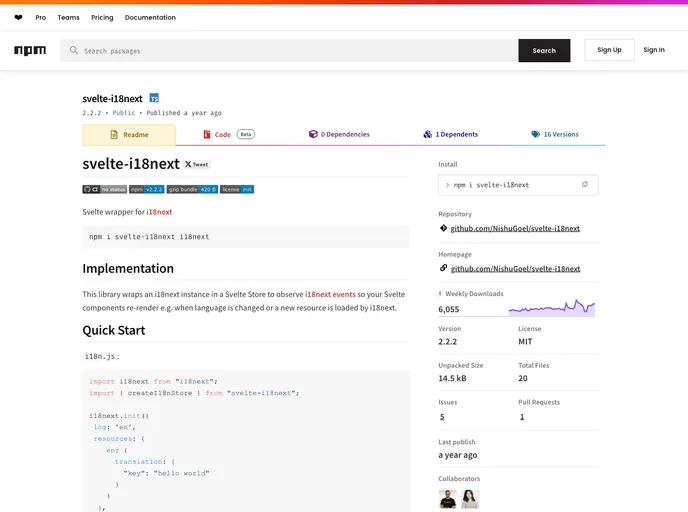
Task: Click the npm i svelte-i18next install command
Action: [491, 185]
